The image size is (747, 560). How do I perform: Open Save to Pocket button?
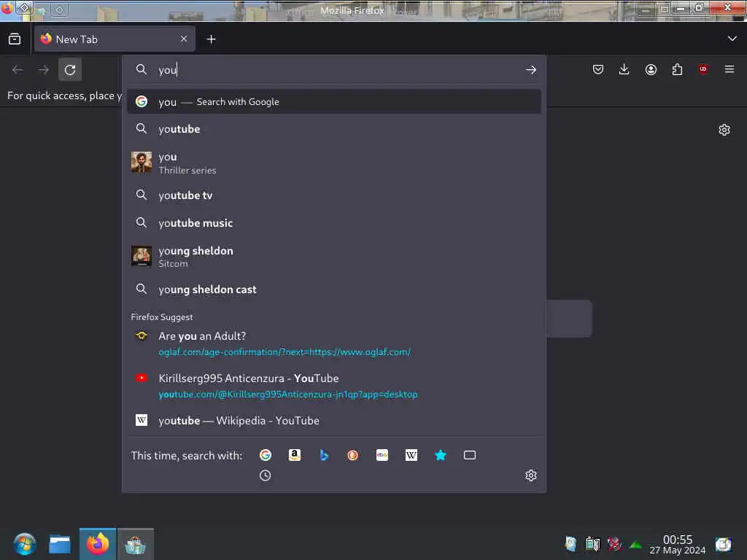coord(598,70)
